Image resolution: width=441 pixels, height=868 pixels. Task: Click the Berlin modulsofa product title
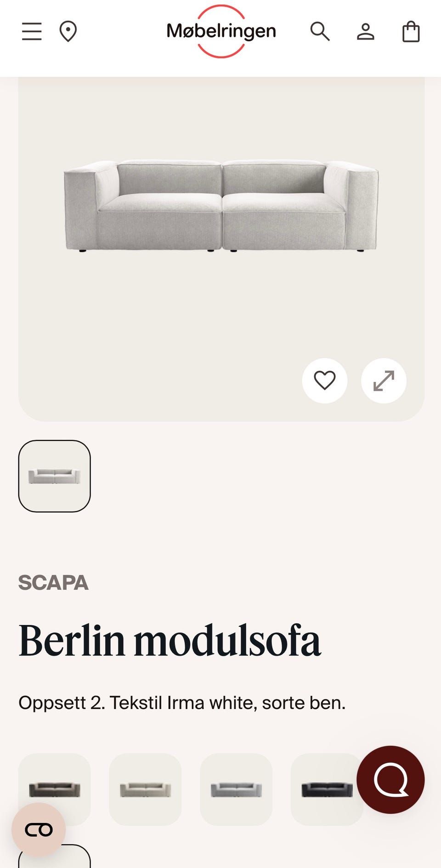170,641
